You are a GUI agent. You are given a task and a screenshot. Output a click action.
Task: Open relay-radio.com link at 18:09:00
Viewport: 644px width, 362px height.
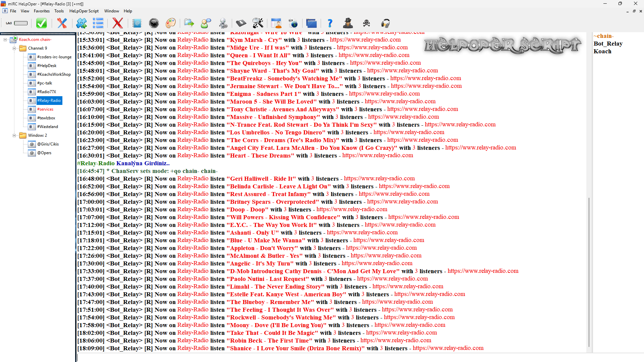click(448, 348)
